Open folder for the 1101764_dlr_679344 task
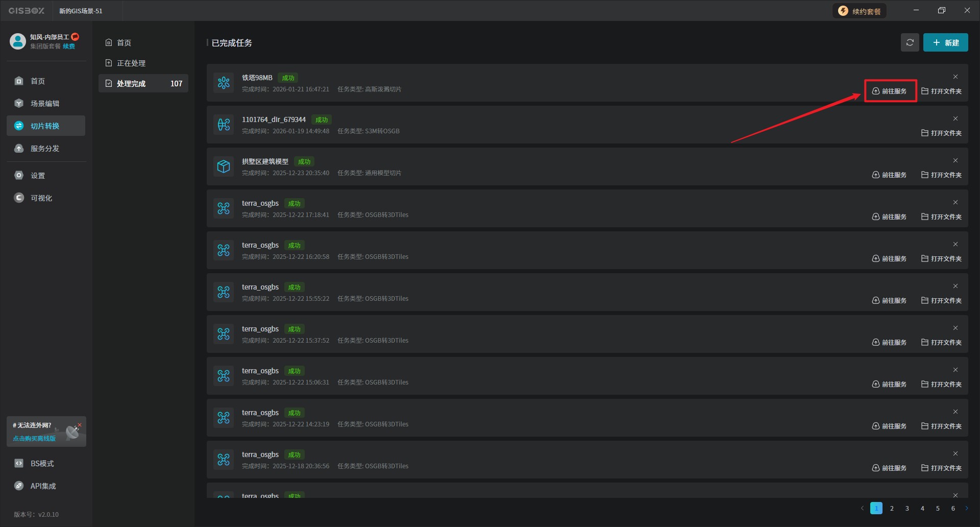 point(941,133)
